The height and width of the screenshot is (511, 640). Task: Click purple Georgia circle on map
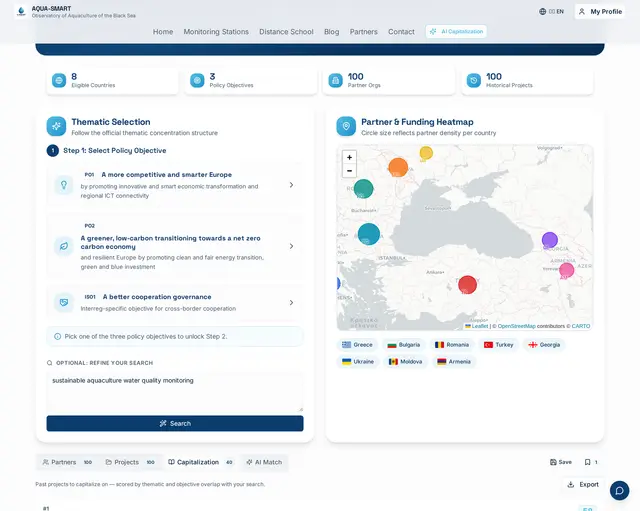(x=550, y=240)
